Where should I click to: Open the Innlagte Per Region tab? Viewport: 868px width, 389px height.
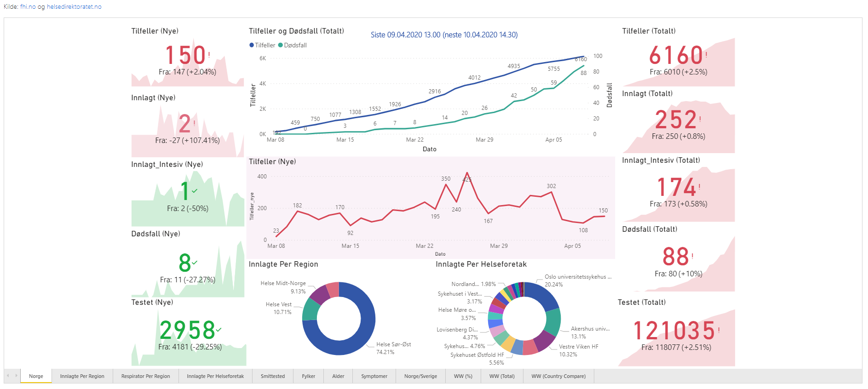coord(82,376)
